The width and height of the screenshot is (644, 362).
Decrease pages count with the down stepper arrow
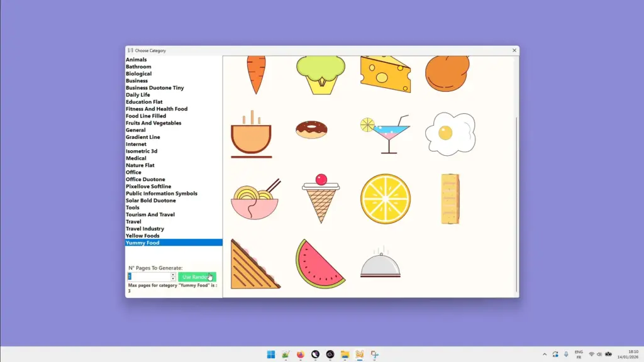[x=173, y=279]
